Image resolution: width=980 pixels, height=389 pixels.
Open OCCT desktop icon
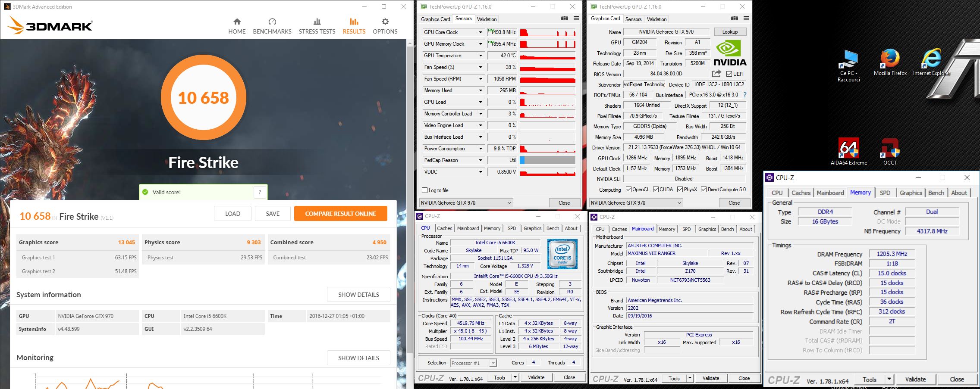[890, 152]
